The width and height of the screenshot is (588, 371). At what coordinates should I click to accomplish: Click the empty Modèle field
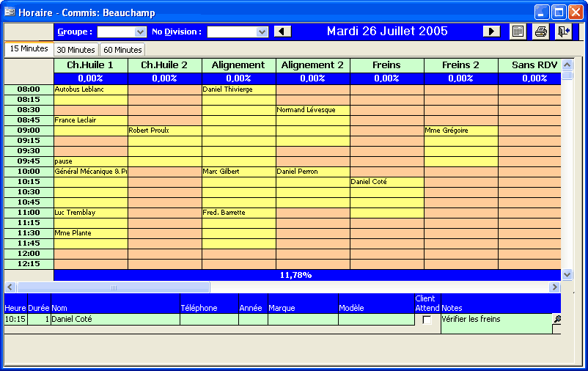point(376,319)
